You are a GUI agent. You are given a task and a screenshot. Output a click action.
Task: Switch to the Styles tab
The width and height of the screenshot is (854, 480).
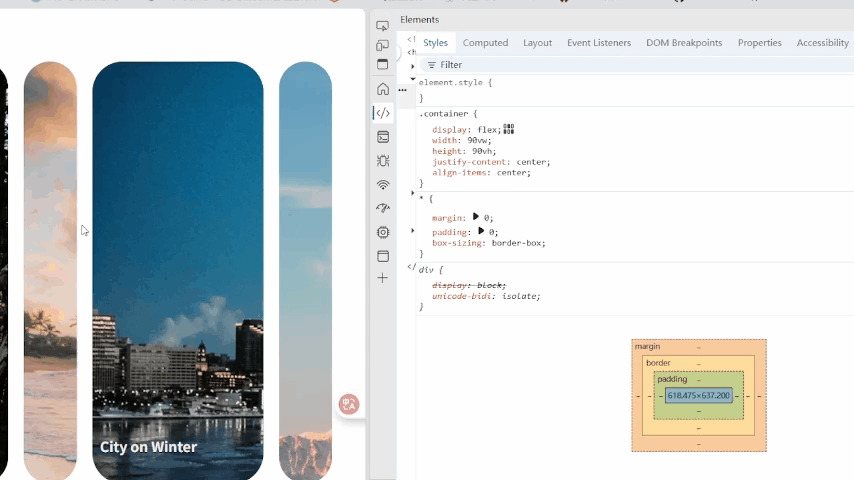click(435, 42)
